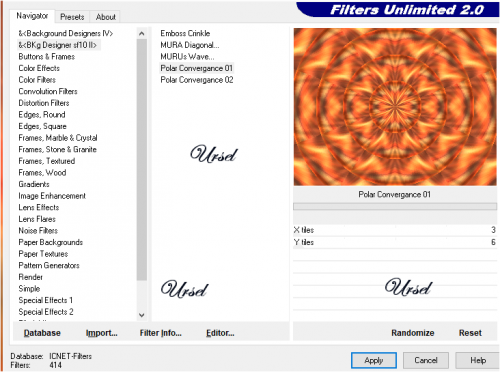Select Convolution Filters category
Screen dimensions: 500x372
48,91
